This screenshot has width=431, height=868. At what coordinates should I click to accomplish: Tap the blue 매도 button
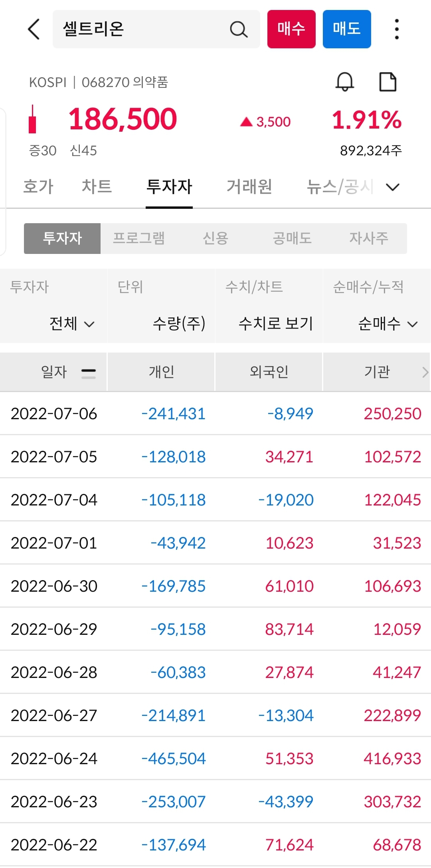point(347,29)
